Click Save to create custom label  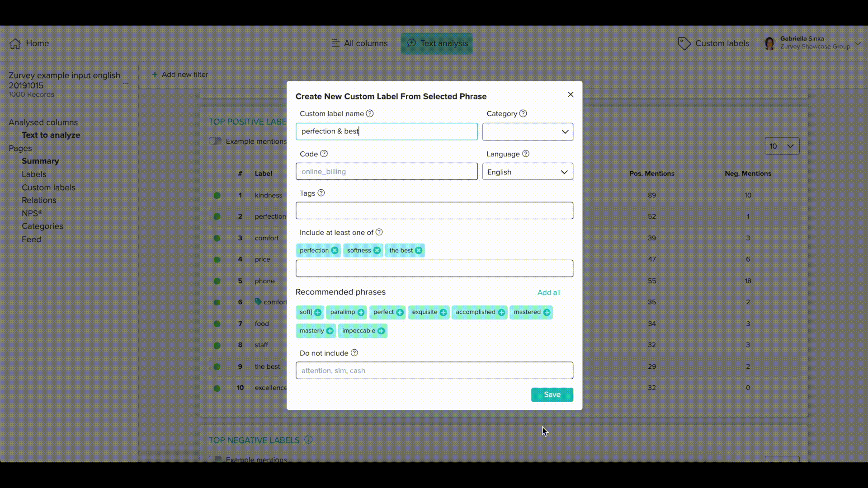pyautogui.click(x=552, y=394)
